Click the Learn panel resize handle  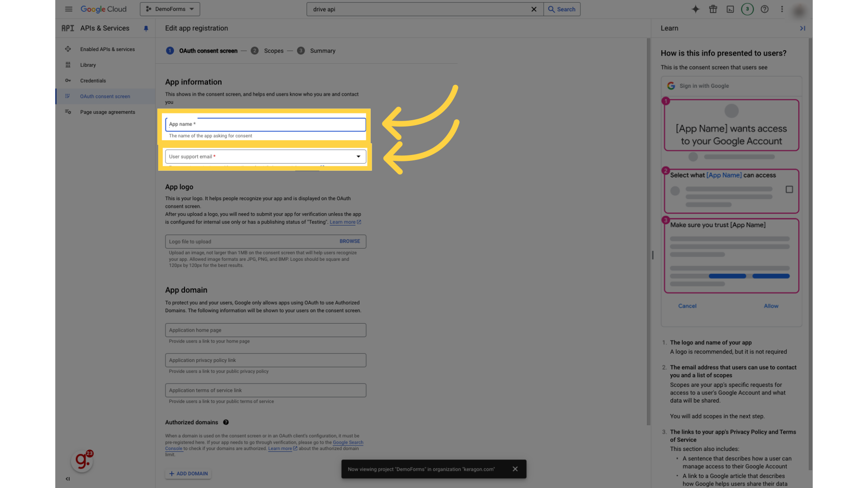pyautogui.click(x=653, y=255)
